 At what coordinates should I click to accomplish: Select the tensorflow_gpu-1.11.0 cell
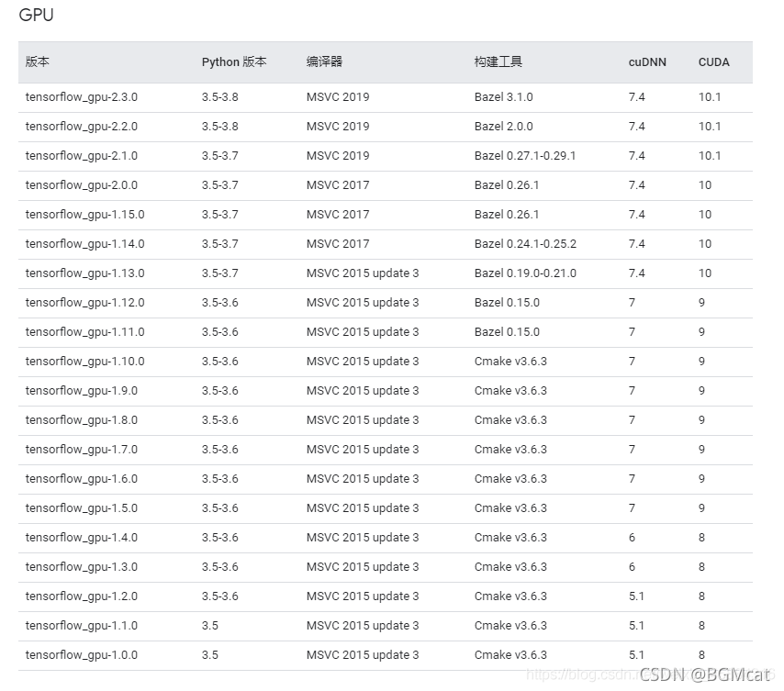point(85,332)
